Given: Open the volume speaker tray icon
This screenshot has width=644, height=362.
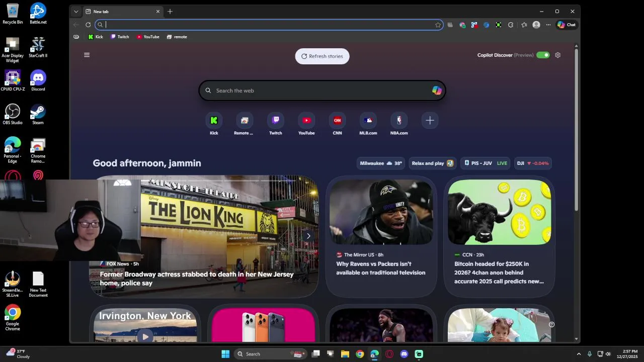Looking at the screenshot, I should 608,354.
